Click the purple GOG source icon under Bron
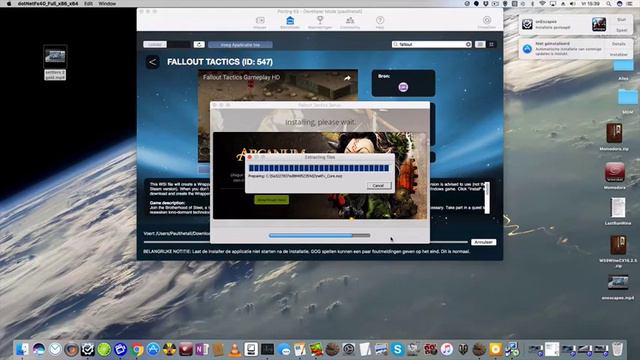Viewport: 640px width, 360px height. [403, 87]
